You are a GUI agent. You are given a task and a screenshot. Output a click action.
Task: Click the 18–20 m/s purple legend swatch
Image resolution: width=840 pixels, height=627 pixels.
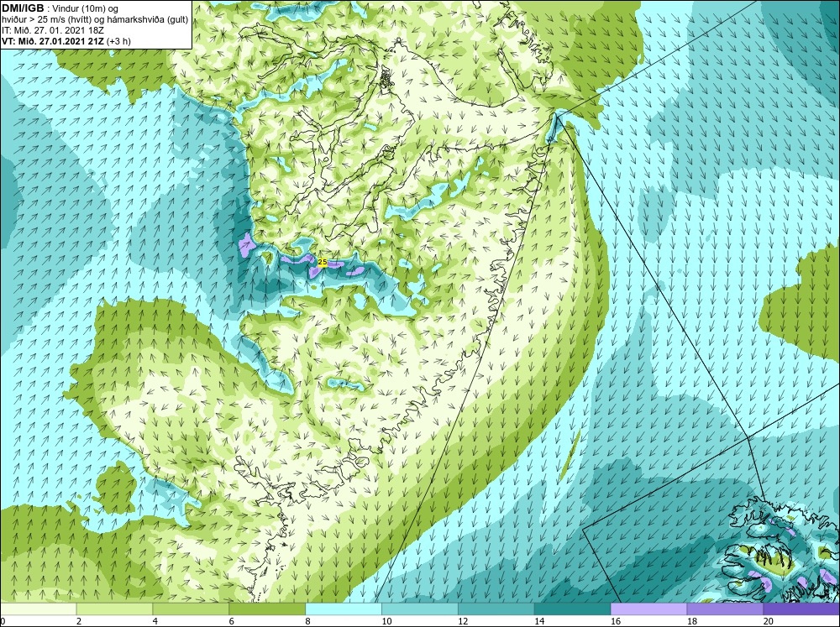pyautogui.click(x=726, y=609)
